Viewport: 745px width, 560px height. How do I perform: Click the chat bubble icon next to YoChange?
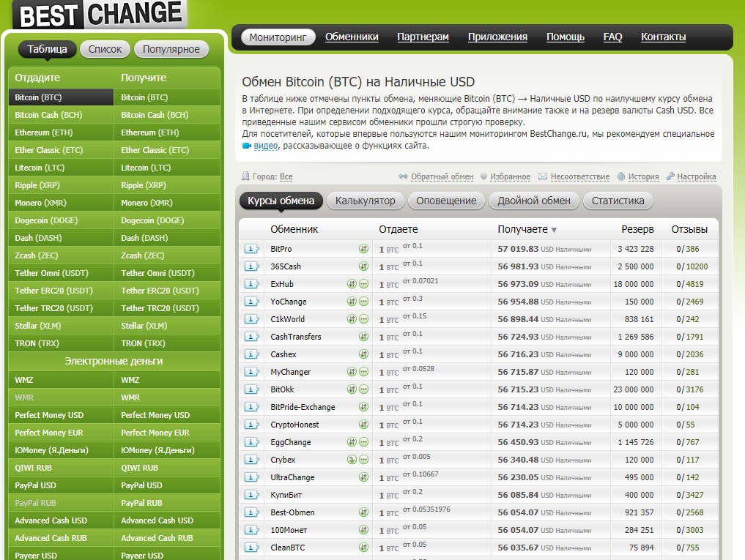tap(363, 302)
